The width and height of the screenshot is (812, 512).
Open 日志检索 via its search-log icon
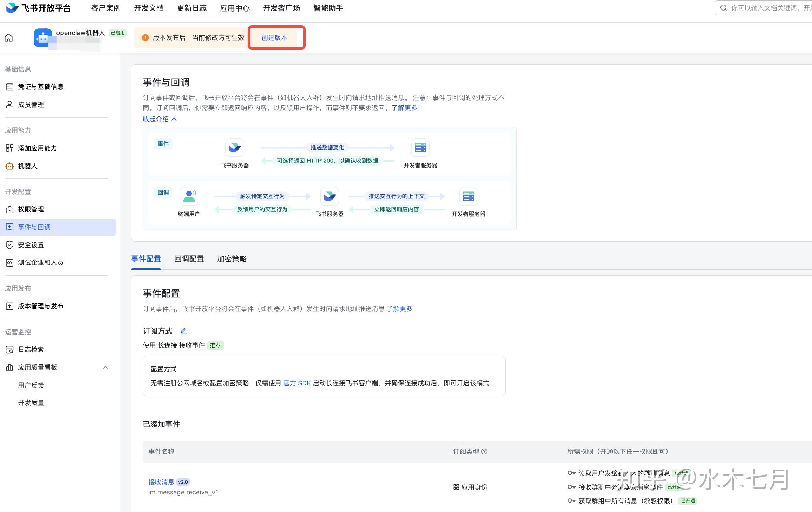pyautogui.click(x=9, y=350)
